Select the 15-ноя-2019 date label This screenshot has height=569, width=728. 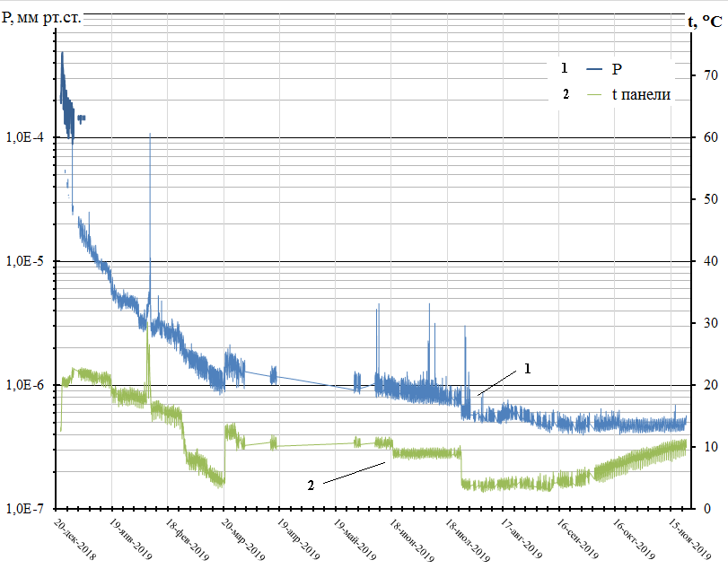point(692,536)
